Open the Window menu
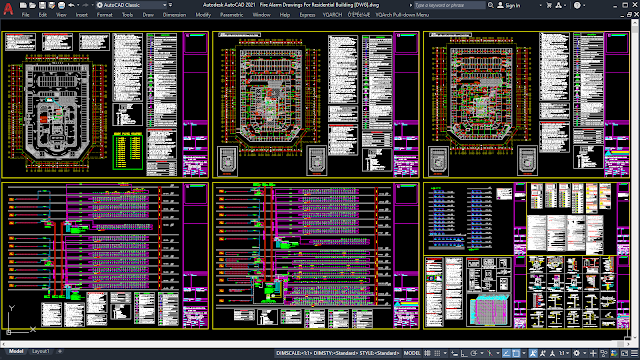Viewport: 640px width, 360px height. coord(261,15)
